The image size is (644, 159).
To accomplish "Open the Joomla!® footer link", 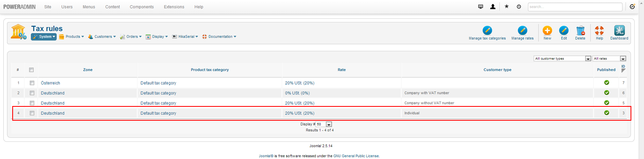I will pyautogui.click(x=266, y=156).
